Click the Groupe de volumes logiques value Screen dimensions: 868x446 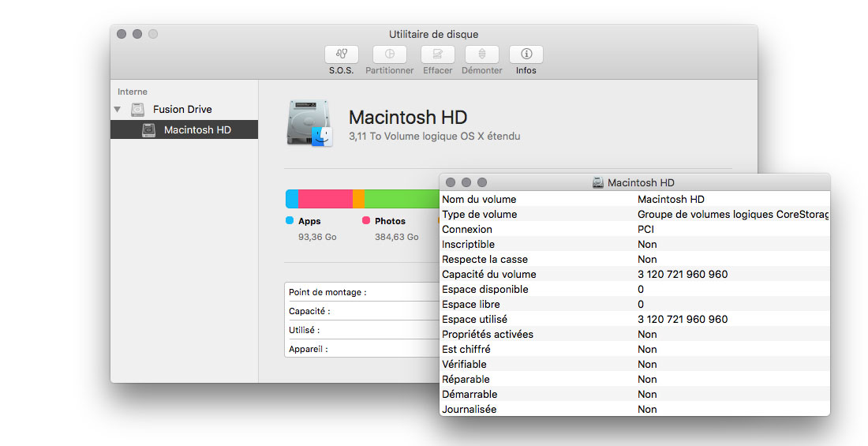point(733,215)
